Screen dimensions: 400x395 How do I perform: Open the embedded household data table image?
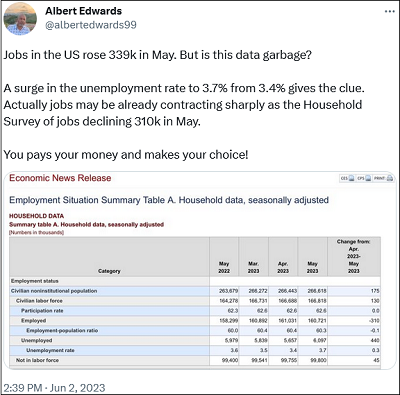pos(199,270)
